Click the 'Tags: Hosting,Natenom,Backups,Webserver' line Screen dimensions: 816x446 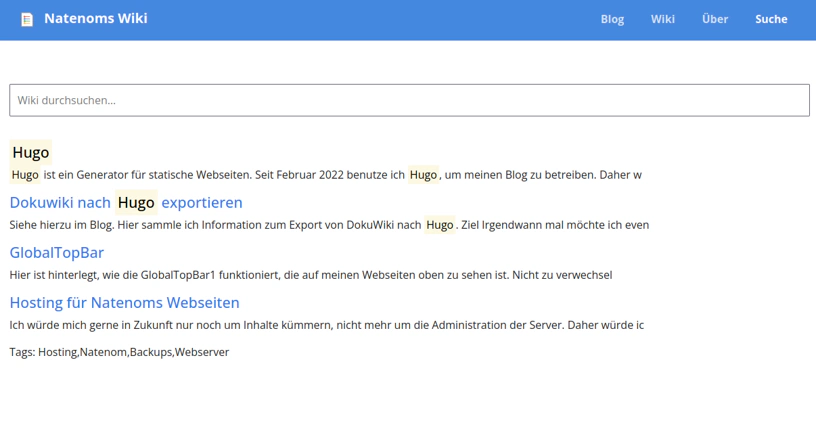[119, 352]
